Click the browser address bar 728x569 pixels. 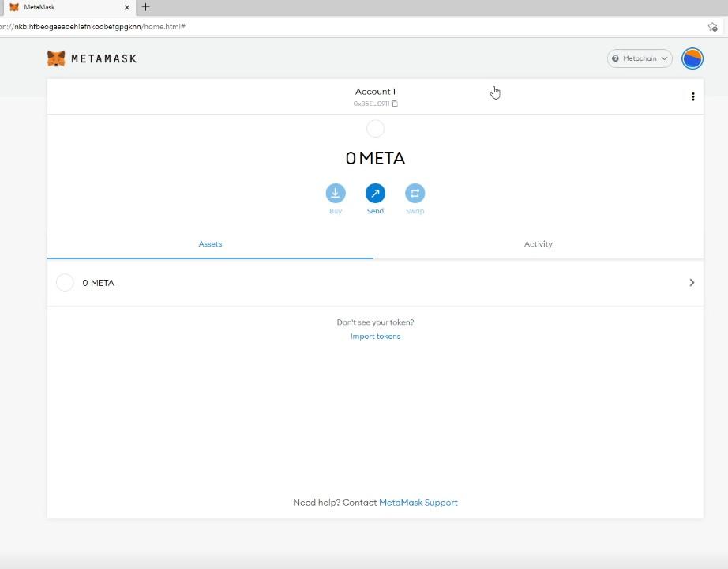353,27
